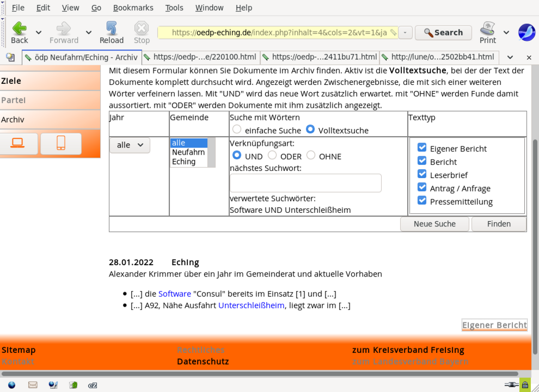Uncheck the Leserbrief checkbox
This screenshot has width=539, height=392.
coord(421,175)
